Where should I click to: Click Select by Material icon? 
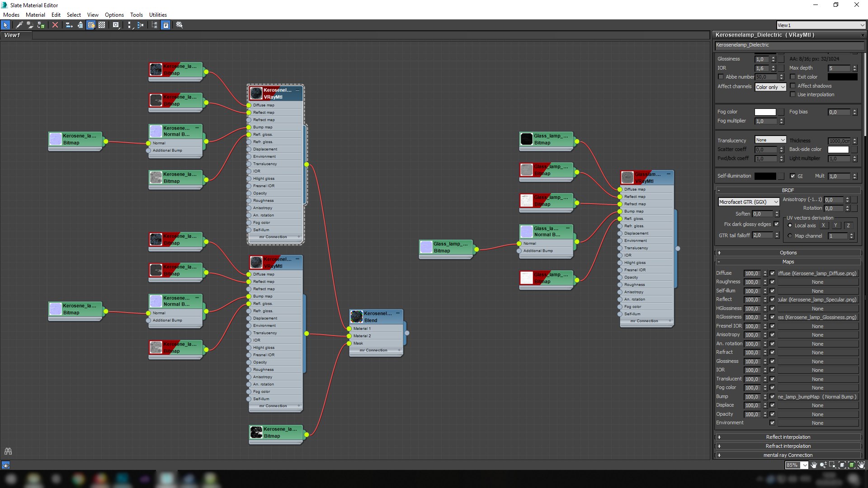pyautogui.click(x=179, y=25)
